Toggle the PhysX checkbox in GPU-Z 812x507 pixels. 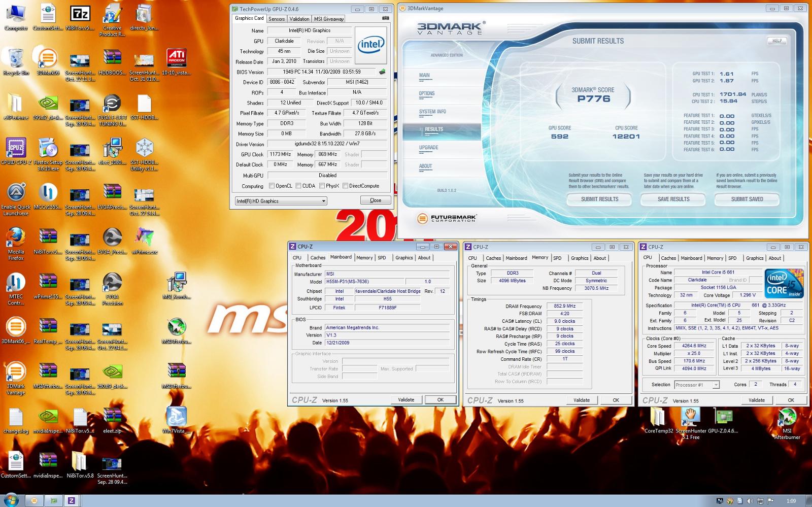coord(322,186)
